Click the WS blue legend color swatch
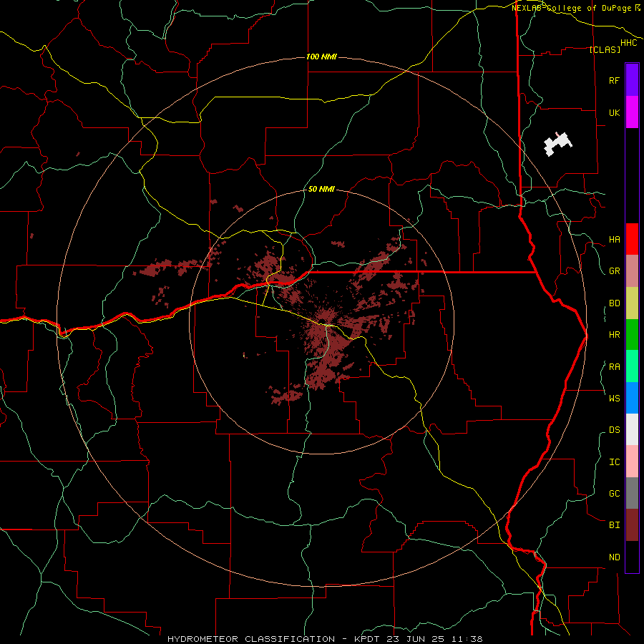This screenshot has height=644, width=644. (x=632, y=398)
